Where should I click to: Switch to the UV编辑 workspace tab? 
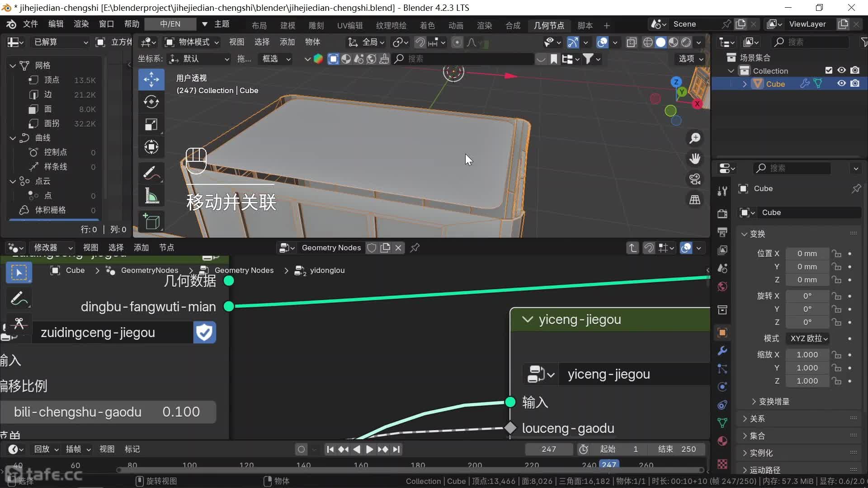click(349, 25)
